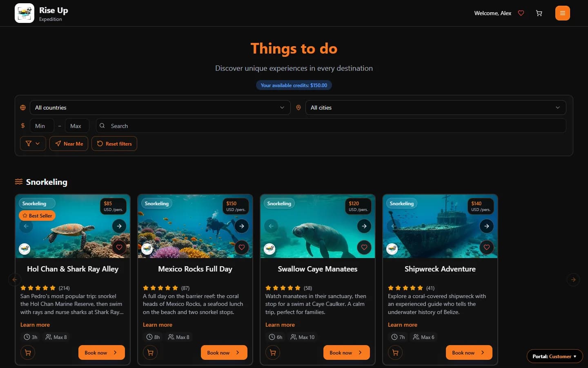Open the shopping cart in header
Viewport: 588px width, 368px height.
coord(539,13)
